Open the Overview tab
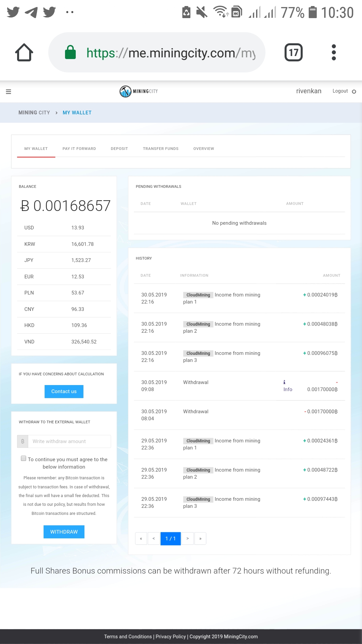The width and height of the screenshot is (362, 644). tap(203, 149)
